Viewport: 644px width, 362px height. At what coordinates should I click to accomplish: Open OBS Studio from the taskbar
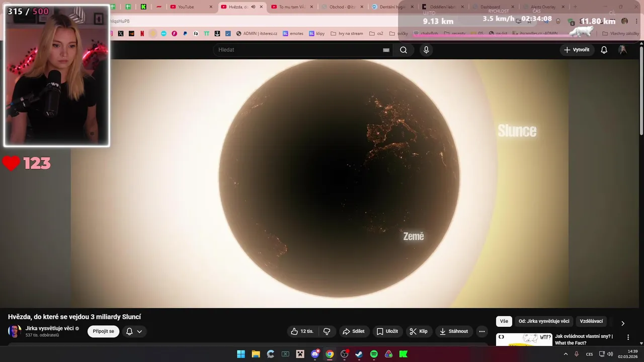[x=344, y=354]
